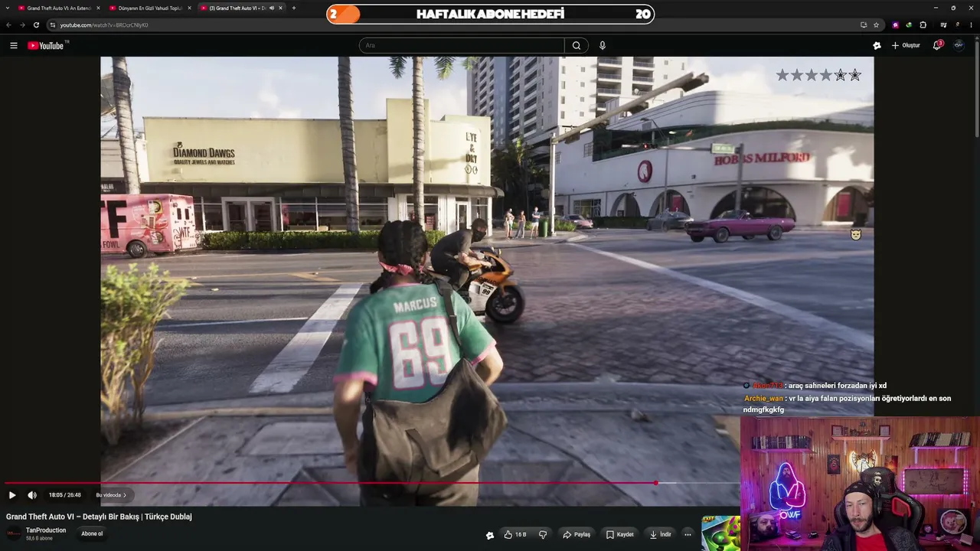
Task: Click the youtube.com address bar URL
Action: click(x=104, y=25)
